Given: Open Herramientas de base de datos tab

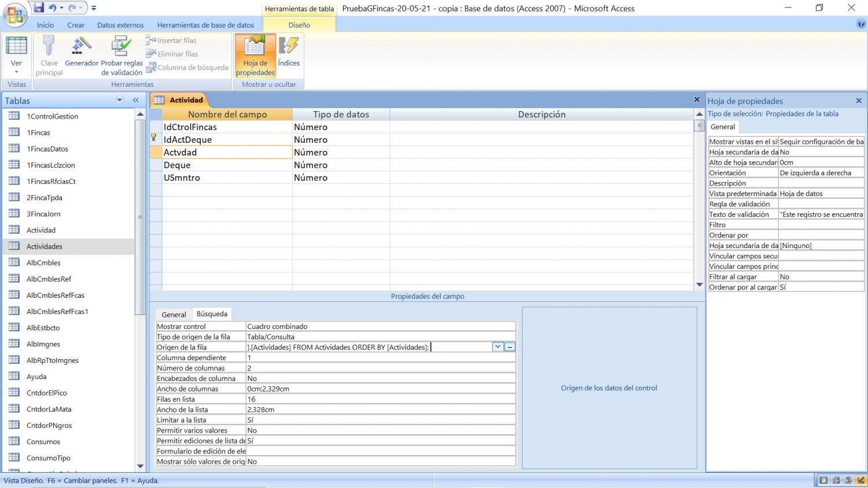Looking at the screenshot, I should (x=205, y=25).
